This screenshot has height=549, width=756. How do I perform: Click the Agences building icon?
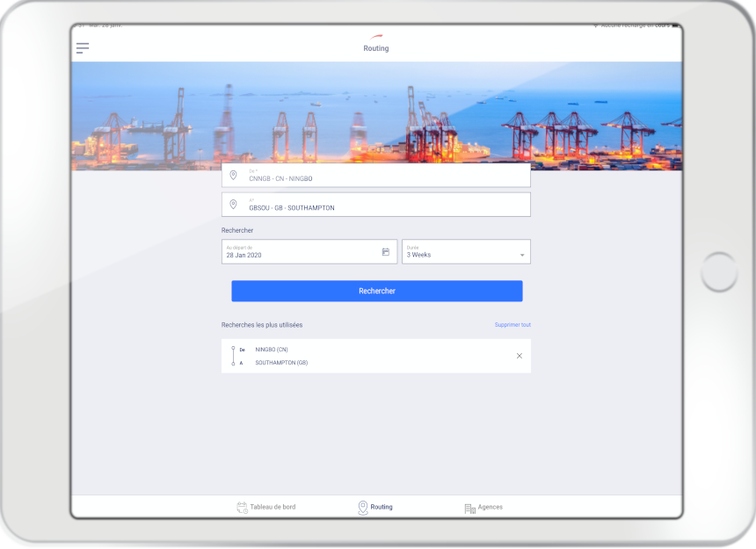coord(469,508)
